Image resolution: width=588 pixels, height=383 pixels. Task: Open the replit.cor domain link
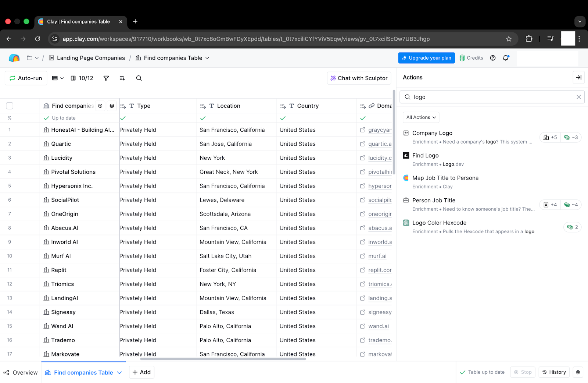(380, 270)
